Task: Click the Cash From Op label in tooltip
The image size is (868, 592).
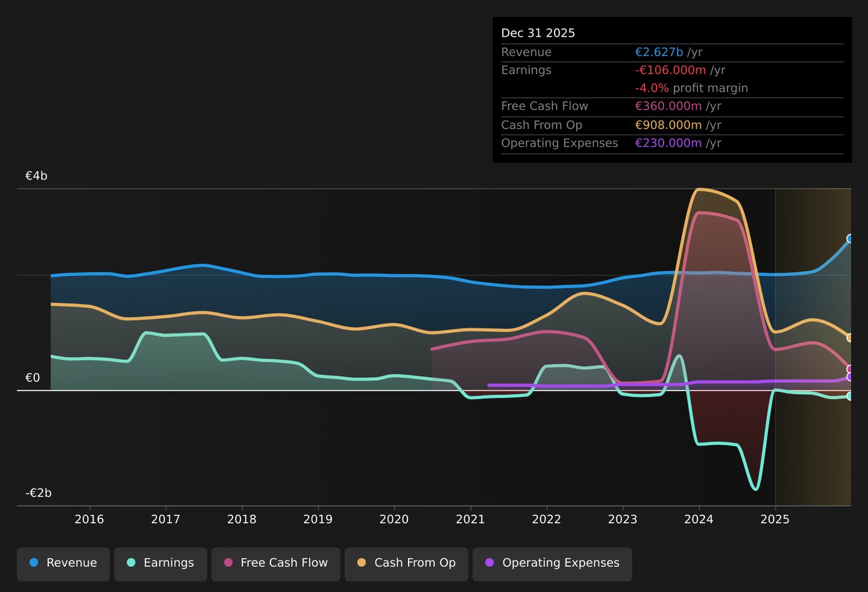Action: pyautogui.click(x=542, y=125)
